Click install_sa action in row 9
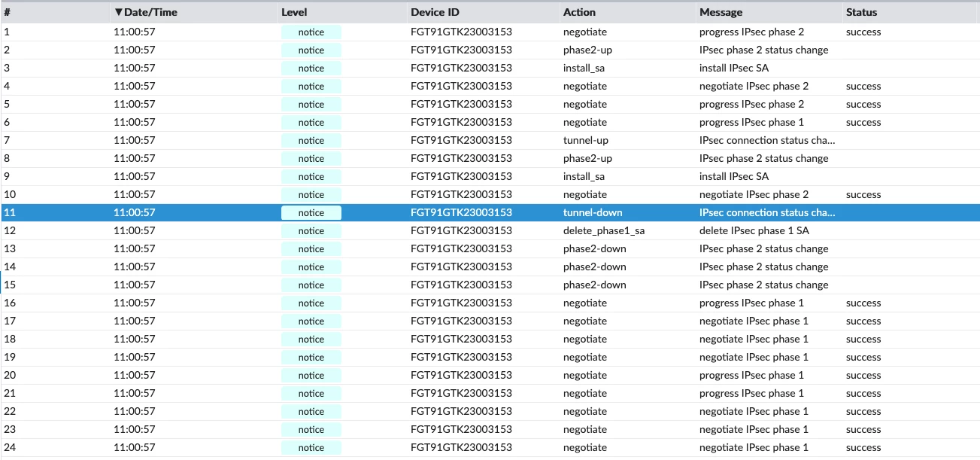Viewport: 980px width, 460px height. click(x=584, y=176)
